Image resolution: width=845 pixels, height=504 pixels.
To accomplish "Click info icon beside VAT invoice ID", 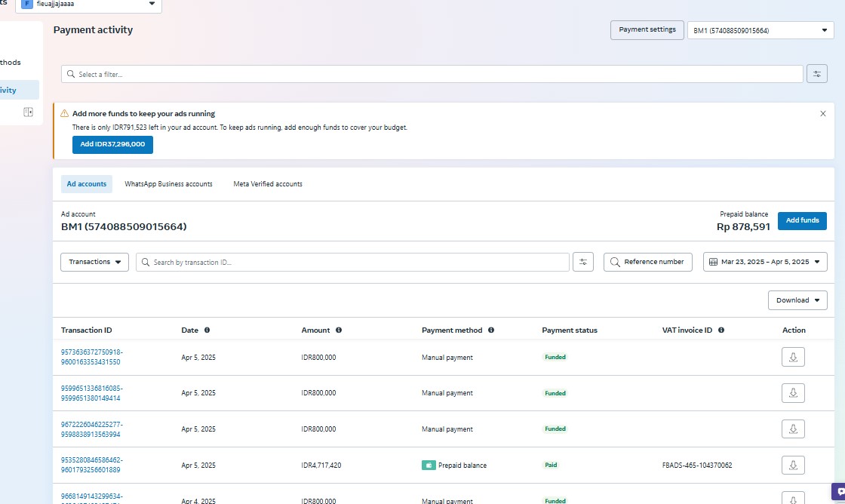I will [721, 330].
